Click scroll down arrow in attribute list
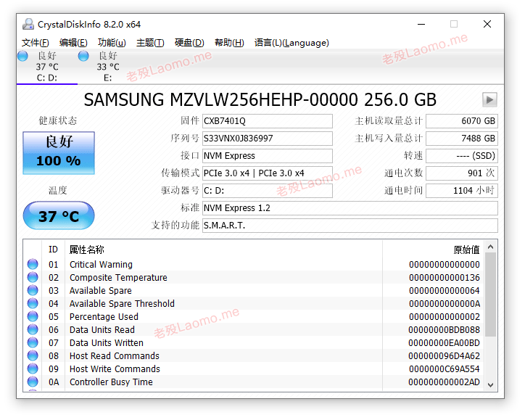The width and height of the screenshot is (525, 420). tap(490, 385)
